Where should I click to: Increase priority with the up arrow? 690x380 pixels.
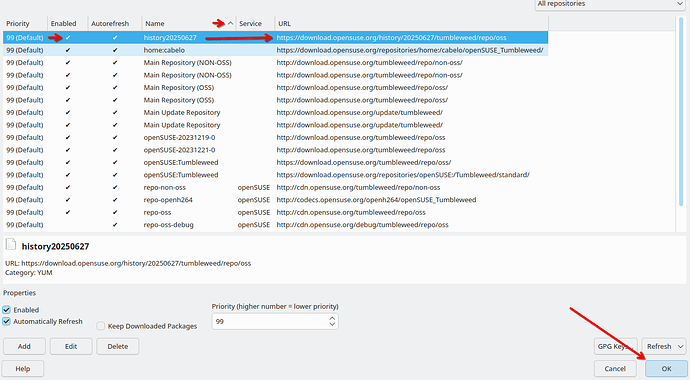click(x=332, y=318)
